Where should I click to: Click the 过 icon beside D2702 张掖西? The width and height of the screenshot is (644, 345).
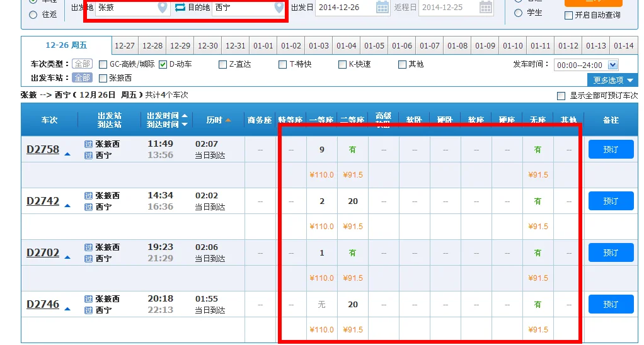(x=88, y=247)
